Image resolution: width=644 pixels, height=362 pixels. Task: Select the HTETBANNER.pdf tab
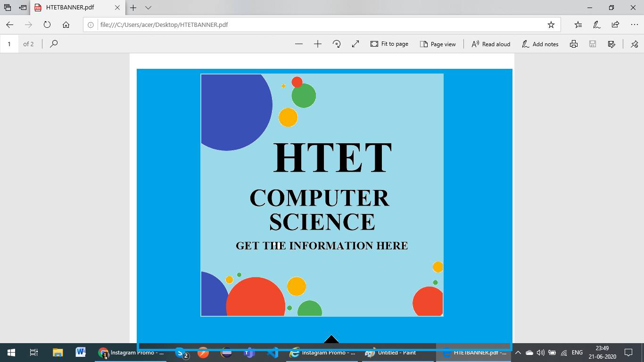[78, 8]
